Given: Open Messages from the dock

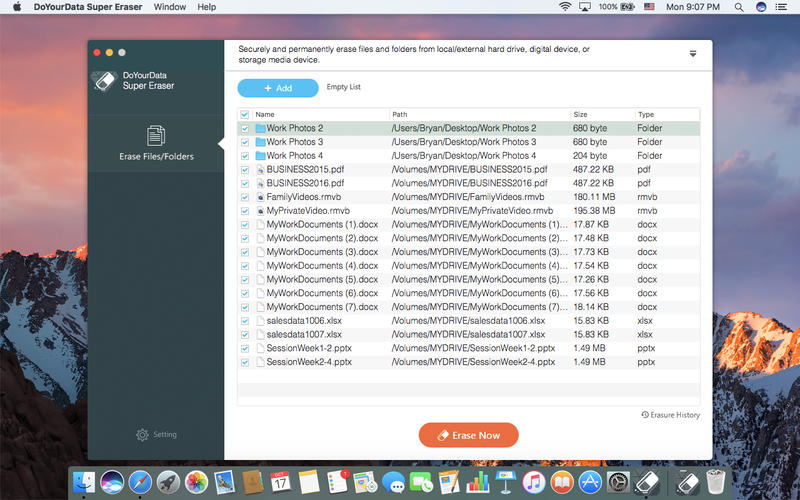Looking at the screenshot, I should click(393, 482).
